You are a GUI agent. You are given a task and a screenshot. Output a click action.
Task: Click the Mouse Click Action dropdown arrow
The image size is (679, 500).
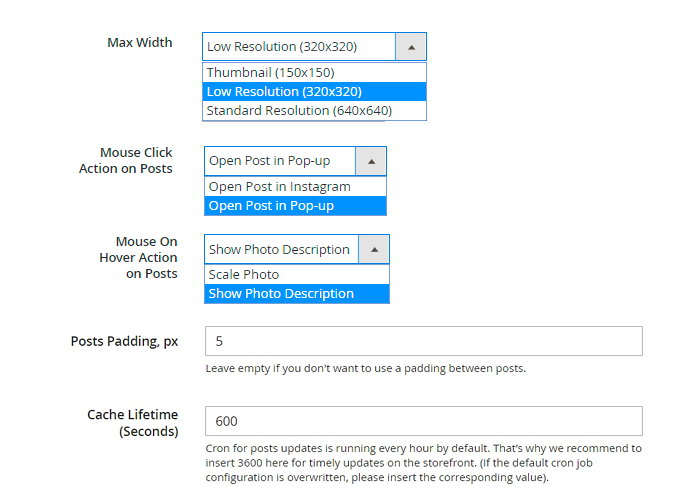coord(371,161)
